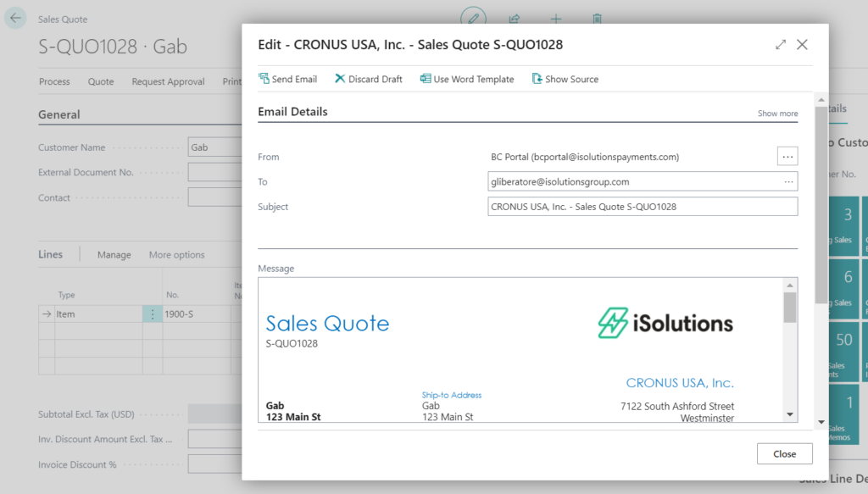The width and height of the screenshot is (868, 494).
Task: Open the Request Approval menu
Action: point(168,81)
